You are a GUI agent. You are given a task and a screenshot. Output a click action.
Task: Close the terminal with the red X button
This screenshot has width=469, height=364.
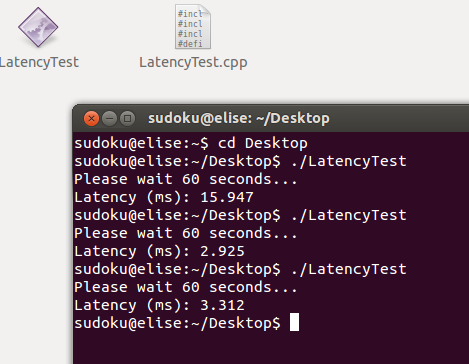(x=91, y=118)
